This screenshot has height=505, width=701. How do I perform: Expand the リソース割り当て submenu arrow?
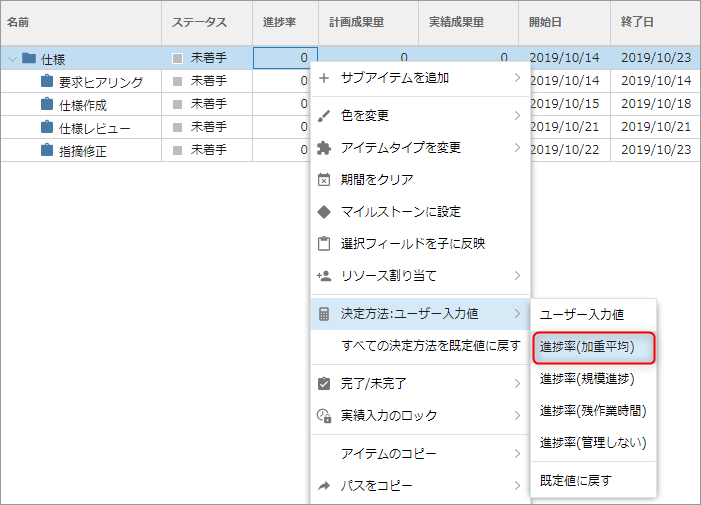[x=517, y=275]
